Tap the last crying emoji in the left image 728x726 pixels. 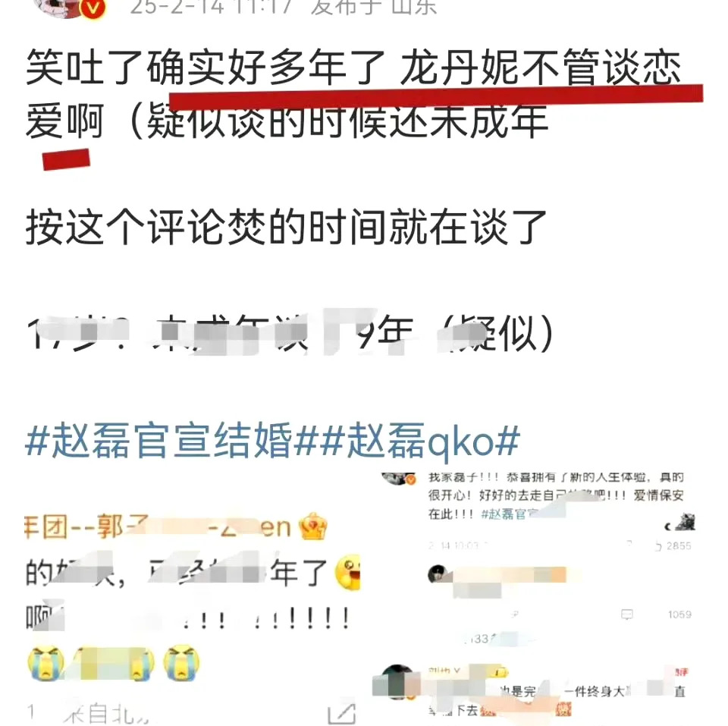pyautogui.click(x=181, y=662)
